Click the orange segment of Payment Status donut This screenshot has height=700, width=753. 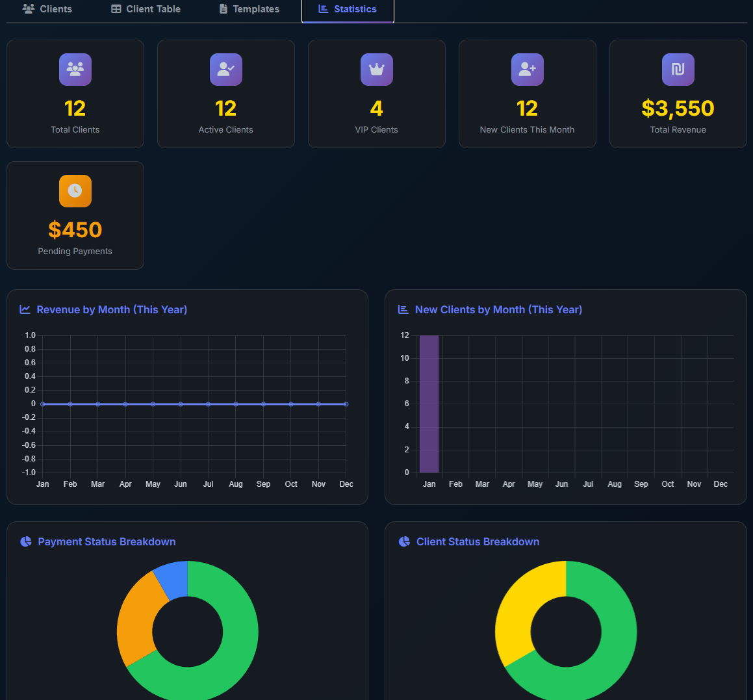[136, 617]
